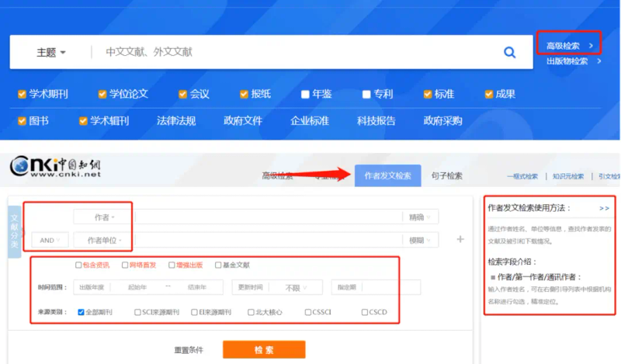Go to 知识元检索
The height and width of the screenshot is (364, 621).
568,176
